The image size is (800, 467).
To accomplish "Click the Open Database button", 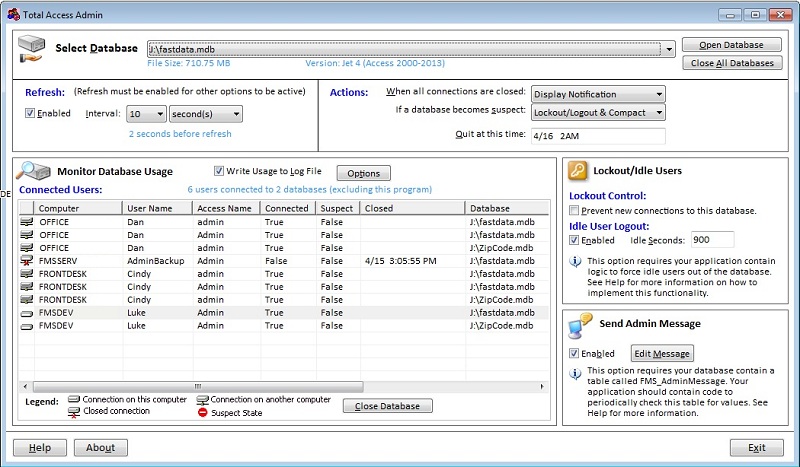I will (x=732, y=45).
